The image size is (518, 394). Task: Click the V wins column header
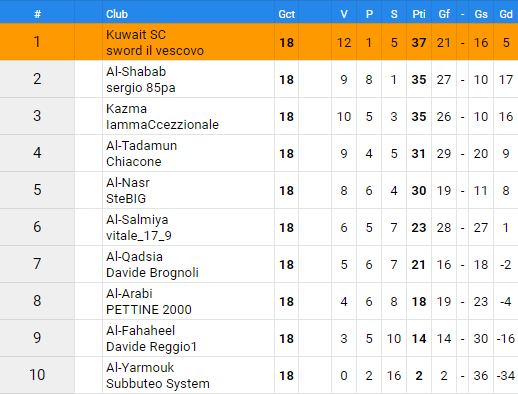tap(344, 14)
